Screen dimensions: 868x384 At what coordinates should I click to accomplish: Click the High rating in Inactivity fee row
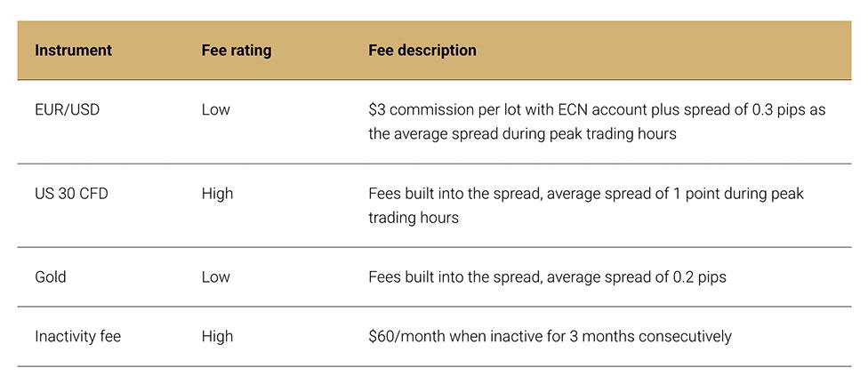(x=217, y=336)
